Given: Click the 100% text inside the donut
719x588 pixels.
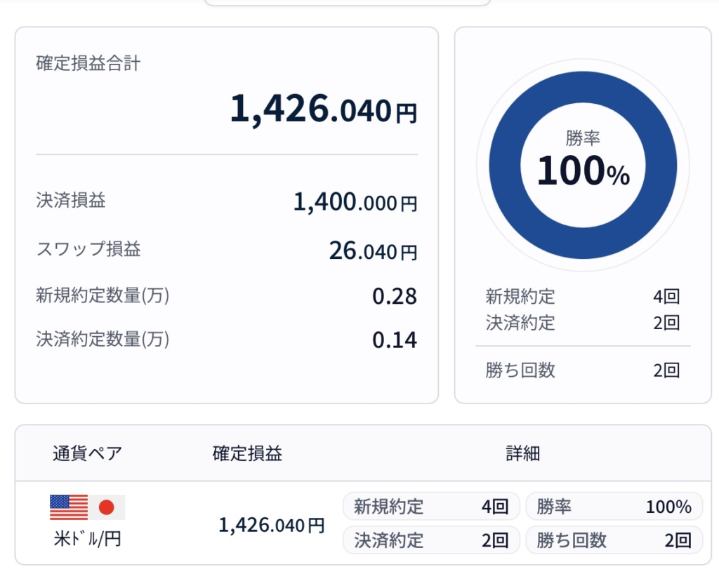Looking at the screenshot, I should pos(583,173).
